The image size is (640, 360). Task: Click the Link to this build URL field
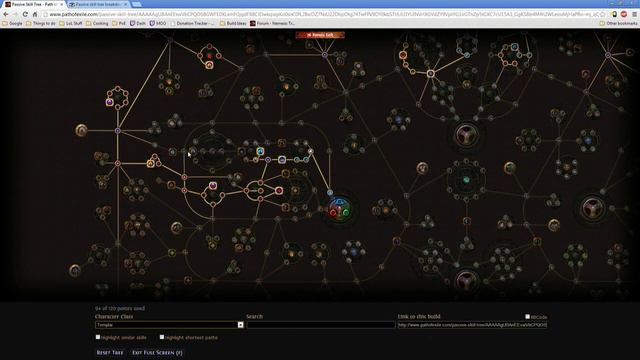pyautogui.click(x=473, y=325)
